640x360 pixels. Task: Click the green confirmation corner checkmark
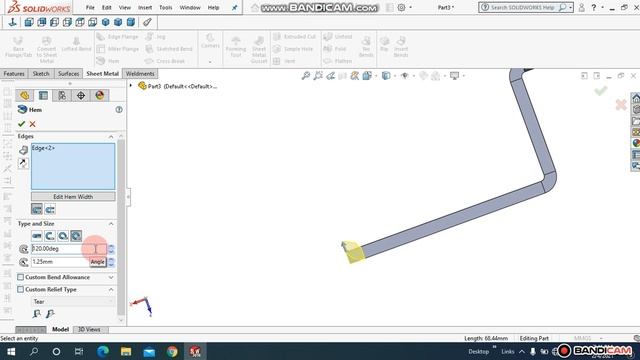[x=600, y=90]
